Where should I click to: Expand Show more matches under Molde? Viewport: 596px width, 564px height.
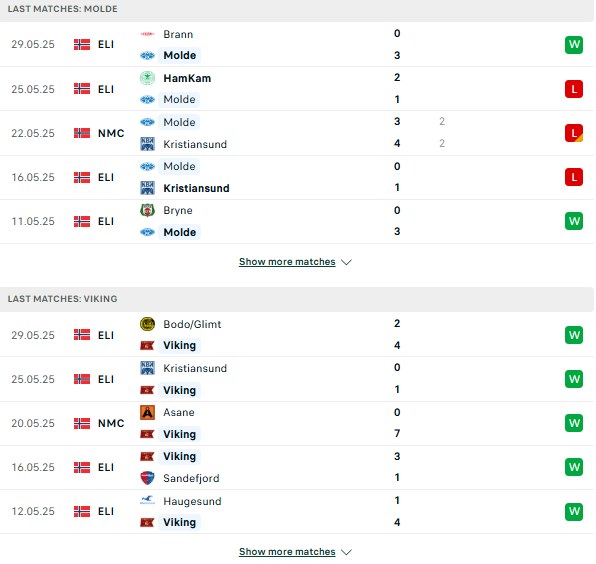click(x=287, y=262)
